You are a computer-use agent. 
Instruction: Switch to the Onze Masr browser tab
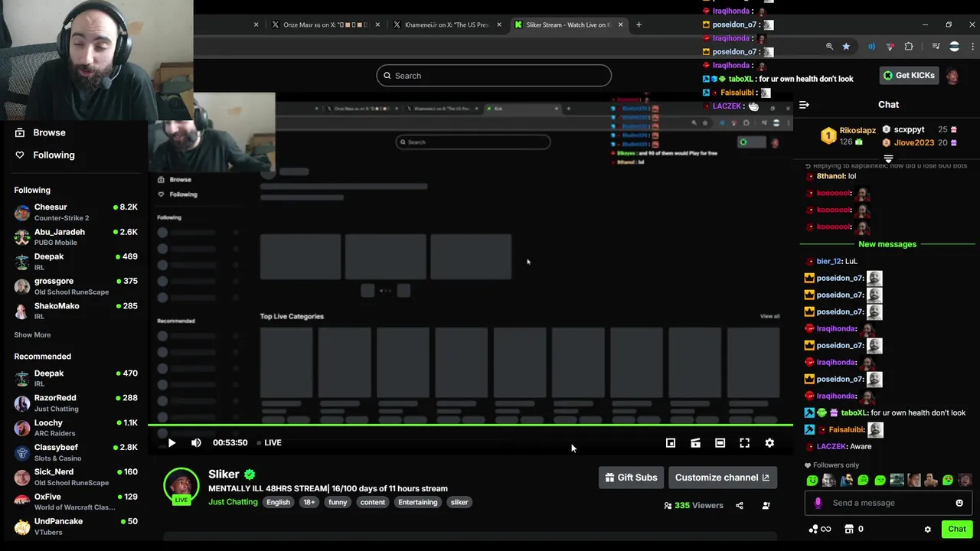pos(325,24)
